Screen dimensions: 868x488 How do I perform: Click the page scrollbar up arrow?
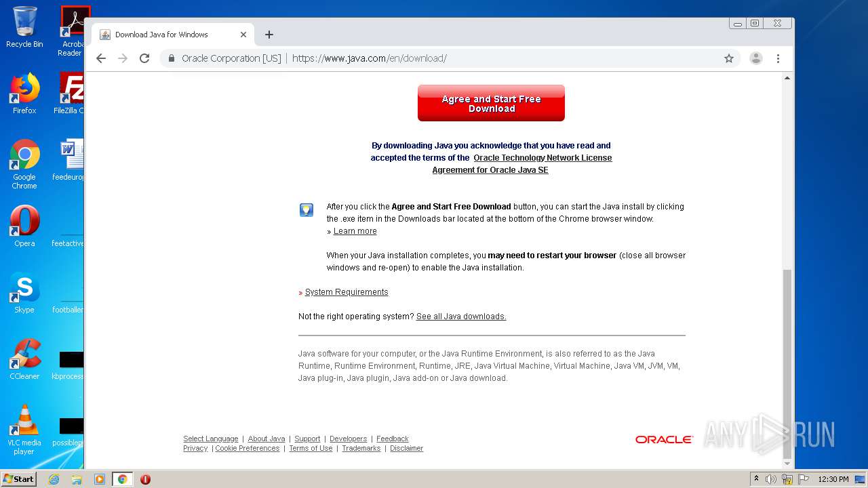click(787, 78)
